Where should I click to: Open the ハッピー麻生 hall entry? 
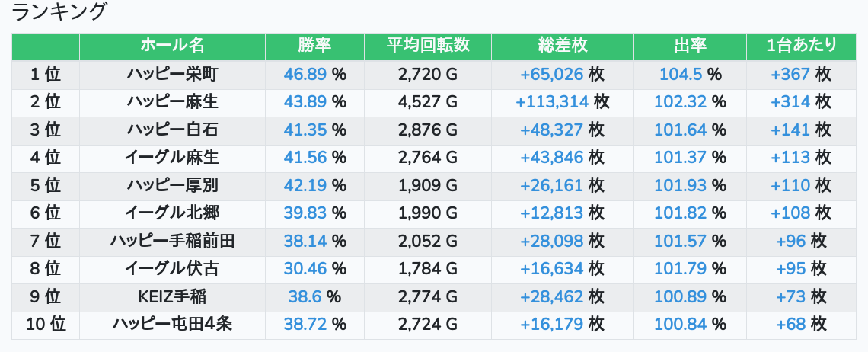pos(172,102)
